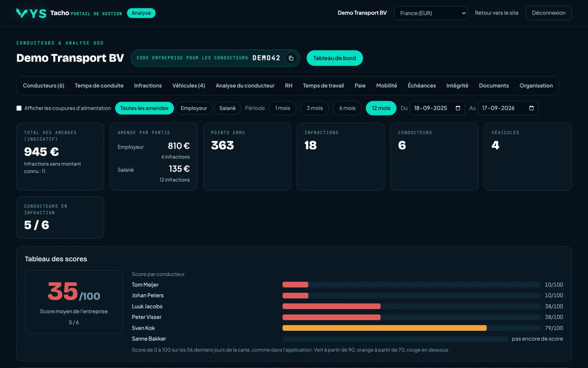Set period to 12 mois
The width and height of the screenshot is (588, 368).
(381, 108)
